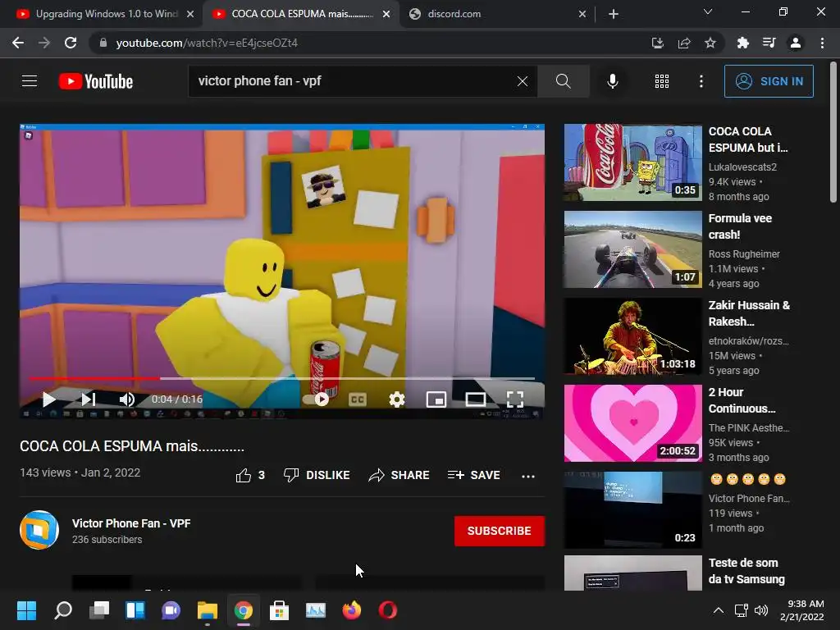Click the magnifier search button
The width and height of the screenshot is (840, 630).
click(563, 81)
